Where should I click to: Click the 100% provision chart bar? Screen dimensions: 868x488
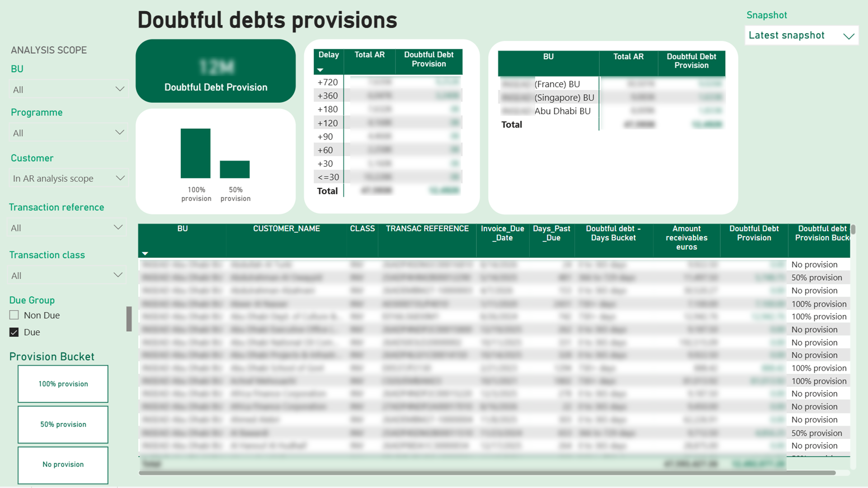[x=195, y=153]
